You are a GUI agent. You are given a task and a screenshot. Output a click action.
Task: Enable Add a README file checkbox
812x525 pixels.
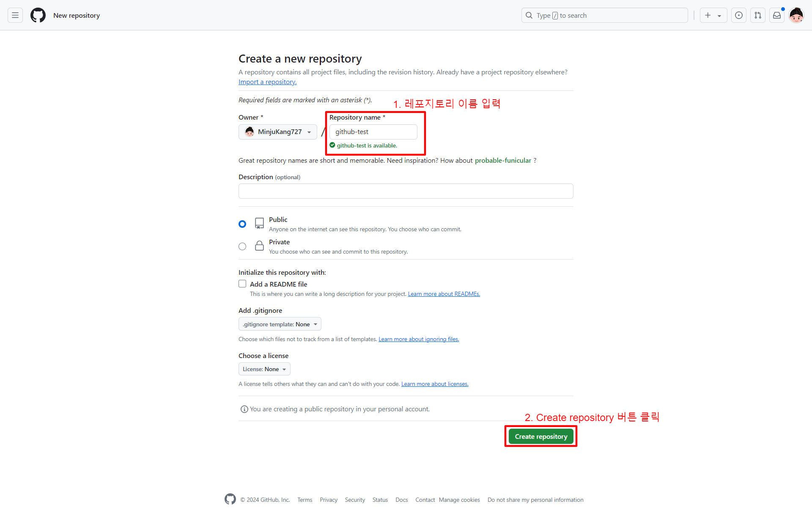pyautogui.click(x=242, y=284)
